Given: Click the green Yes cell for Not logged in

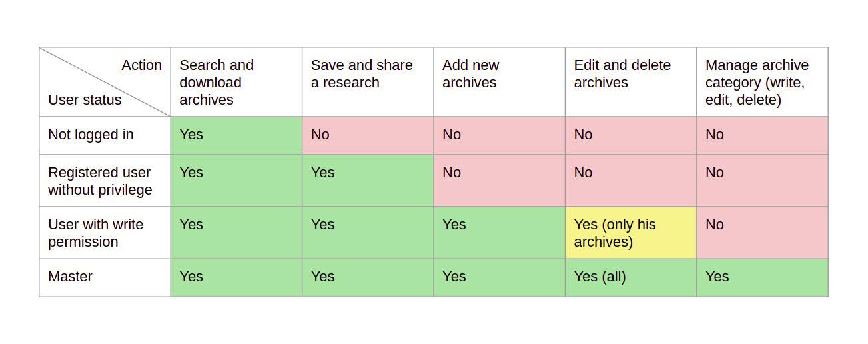Looking at the screenshot, I should (x=236, y=136).
